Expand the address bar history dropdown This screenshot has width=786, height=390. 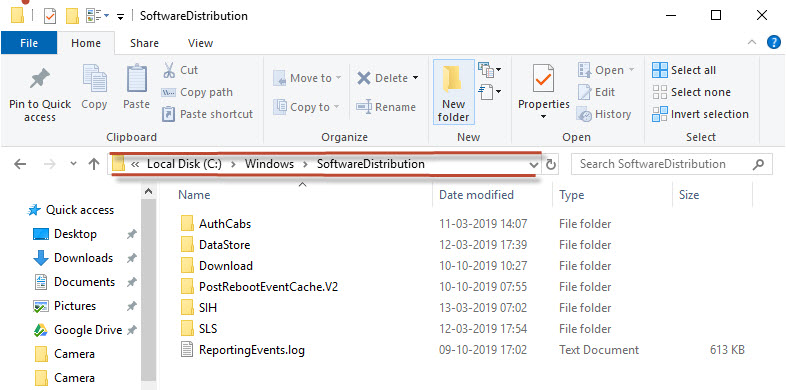[533, 164]
